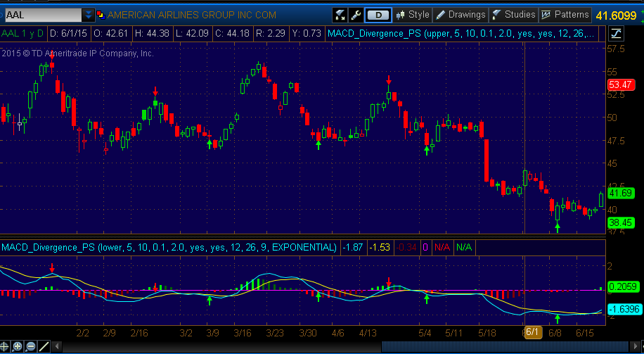Image resolution: width=644 pixels, height=354 pixels.
Task: Click the O: 42.61 open value
Action: (110, 34)
